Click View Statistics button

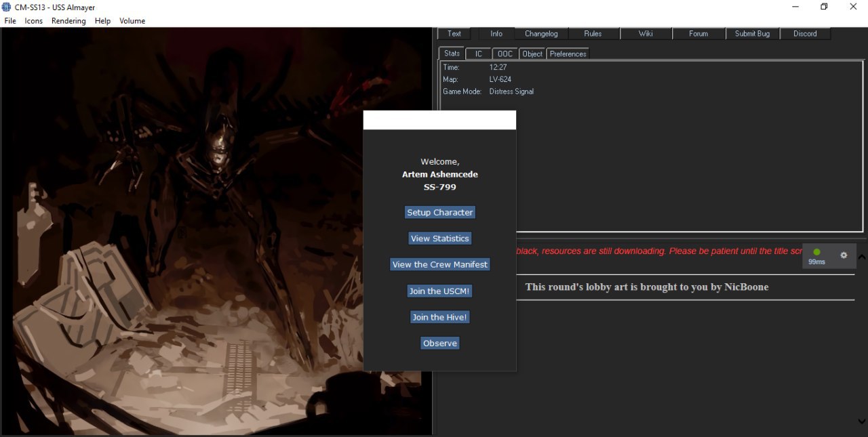click(x=440, y=238)
